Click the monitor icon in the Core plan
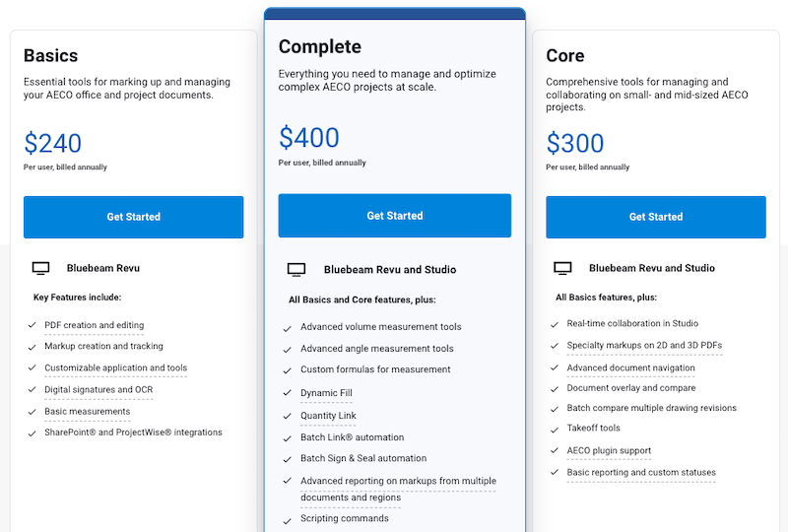The width and height of the screenshot is (788, 532). point(562,269)
